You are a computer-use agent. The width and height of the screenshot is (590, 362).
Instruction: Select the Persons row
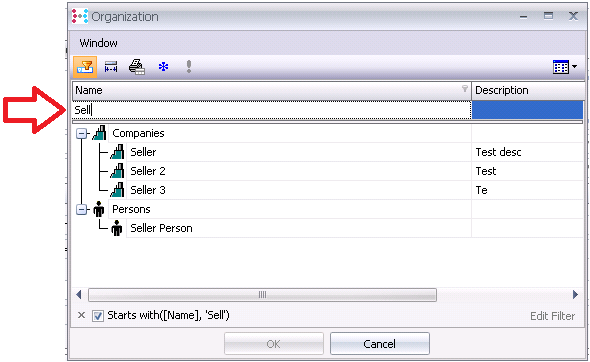(x=290, y=209)
